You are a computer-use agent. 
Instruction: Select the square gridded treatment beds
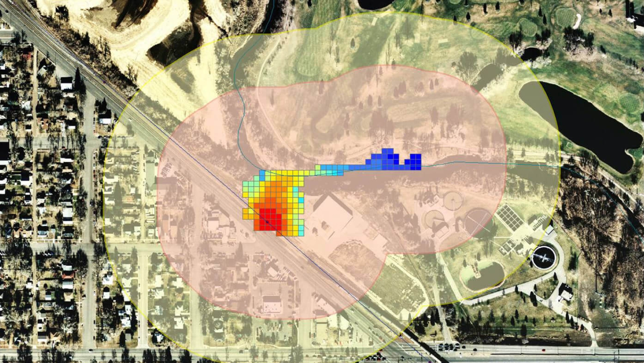[510, 217]
